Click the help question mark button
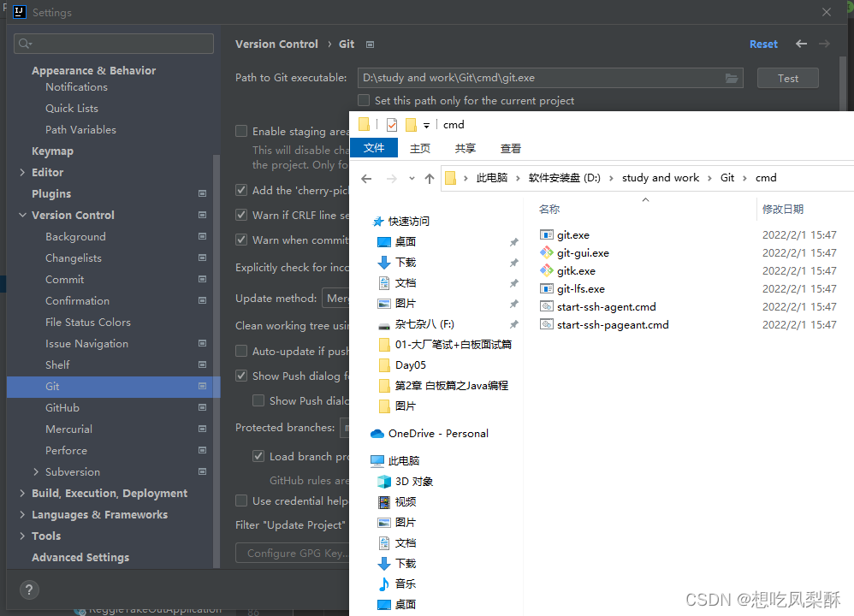Image resolution: width=854 pixels, height=616 pixels. point(29,589)
